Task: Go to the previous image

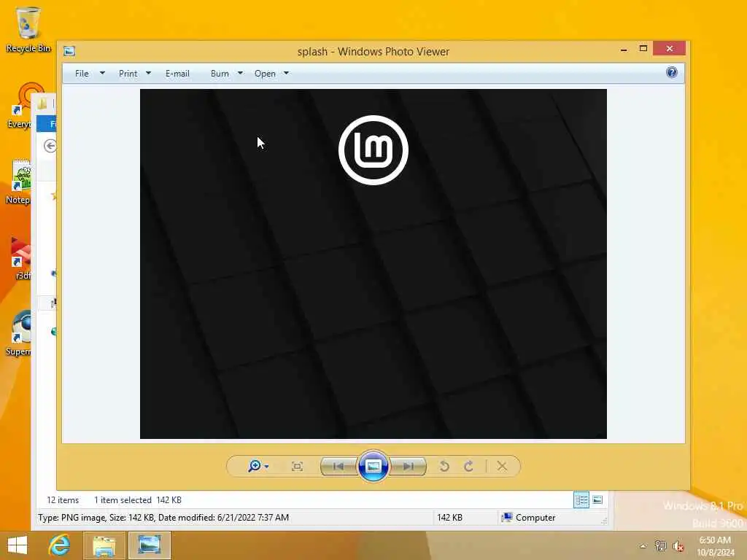Action: [338, 466]
